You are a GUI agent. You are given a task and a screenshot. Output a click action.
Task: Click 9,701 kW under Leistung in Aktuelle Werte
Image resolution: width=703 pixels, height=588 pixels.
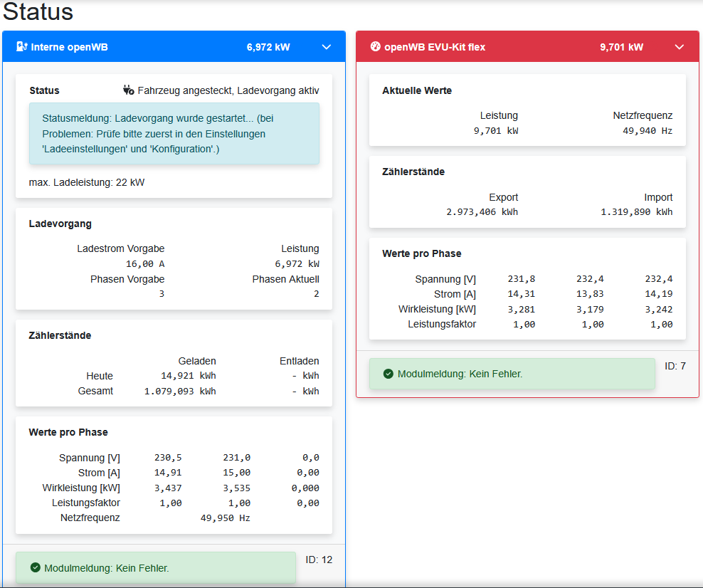click(496, 131)
